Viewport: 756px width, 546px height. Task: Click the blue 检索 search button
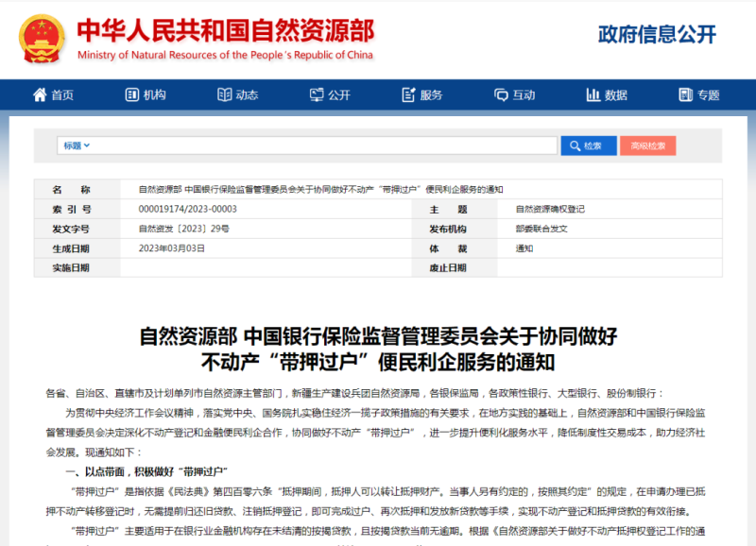tap(589, 145)
